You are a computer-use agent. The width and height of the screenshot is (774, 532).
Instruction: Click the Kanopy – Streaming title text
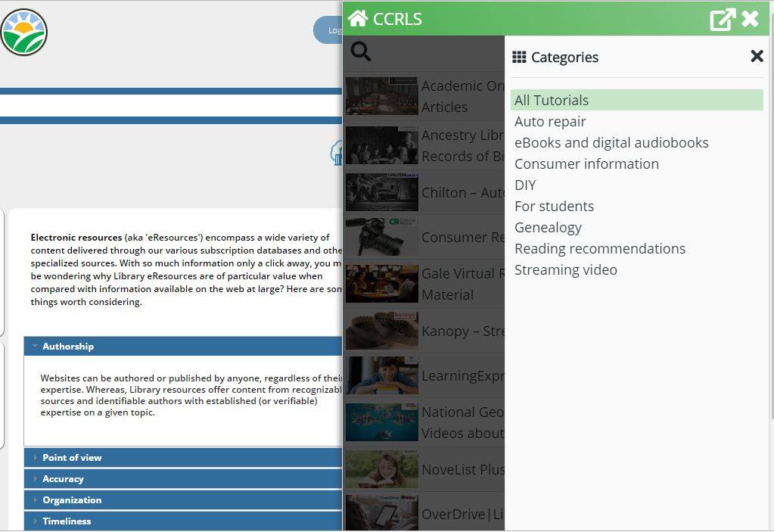coord(462,331)
